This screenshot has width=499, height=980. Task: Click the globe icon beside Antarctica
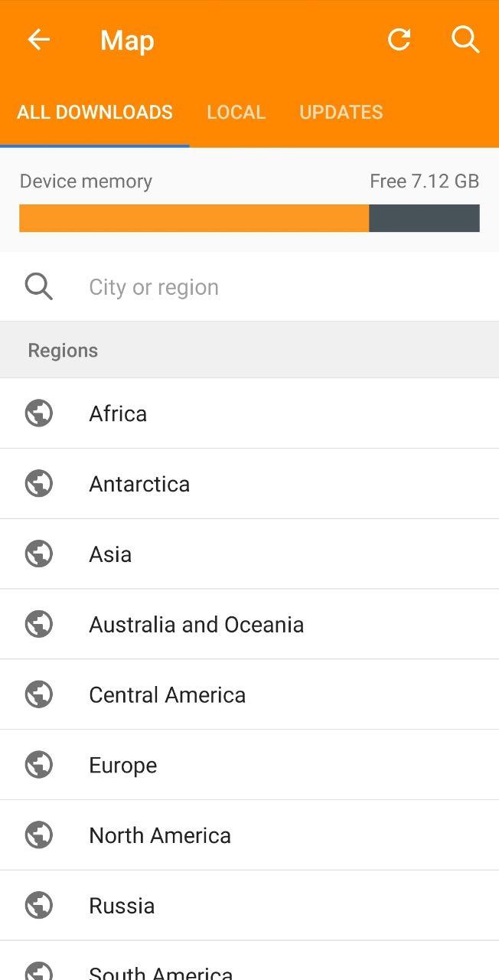(x=39, y=484)
